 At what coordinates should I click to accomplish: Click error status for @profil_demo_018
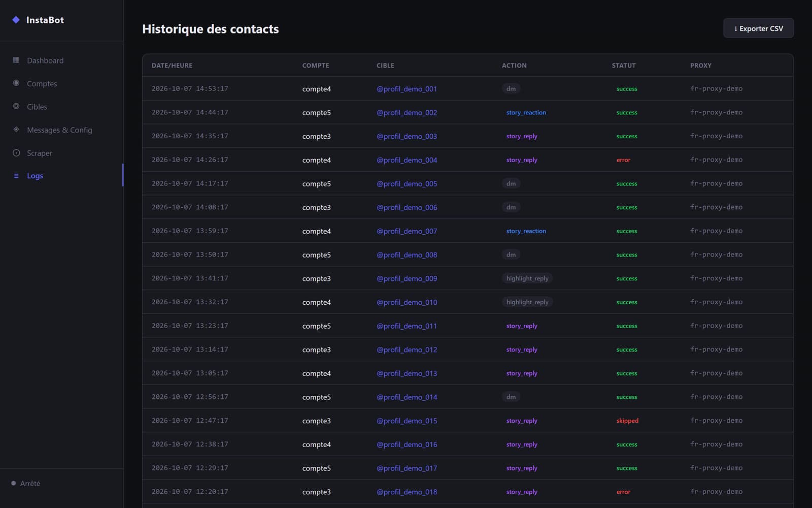tap(623, 492)
